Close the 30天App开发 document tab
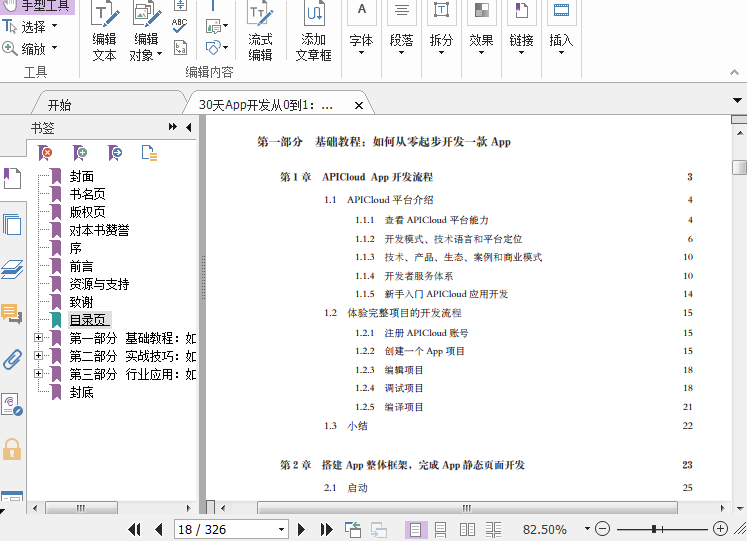Viewport: 747px width, 541px height. point(359,106)
